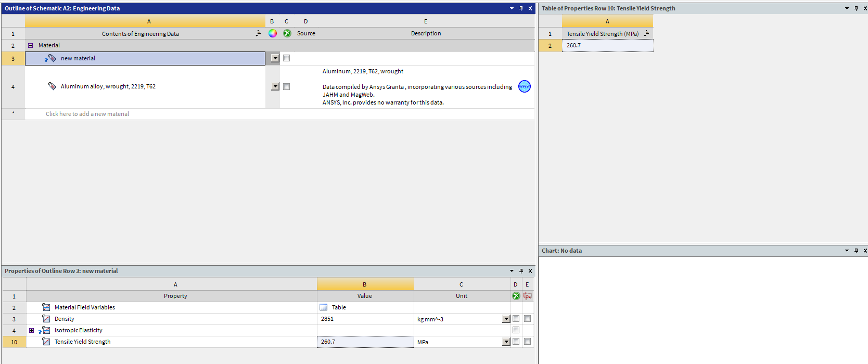Open the www link icon for Aluminum alloy
Image resolution: width=868 pixels, height=364 pixels.
point(525,86)
